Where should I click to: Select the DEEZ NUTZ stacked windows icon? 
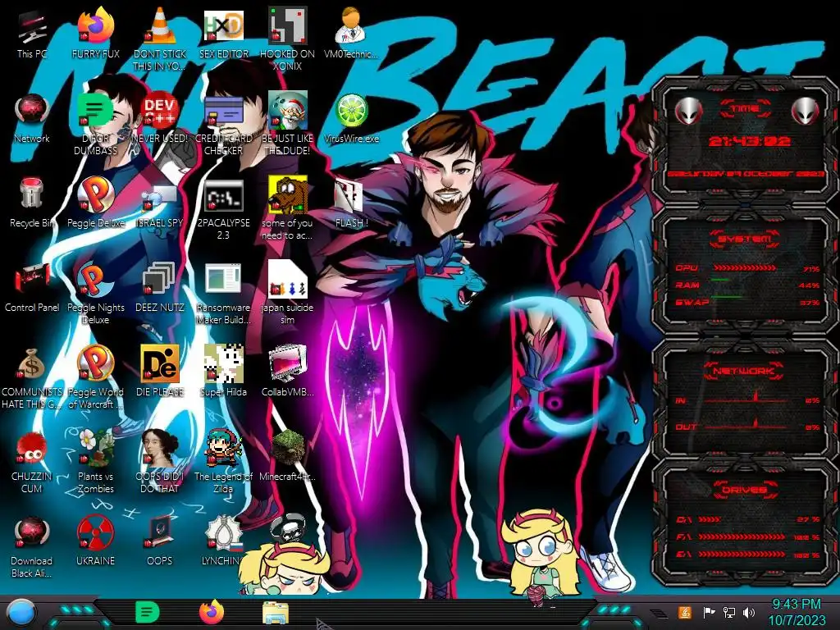160,288
